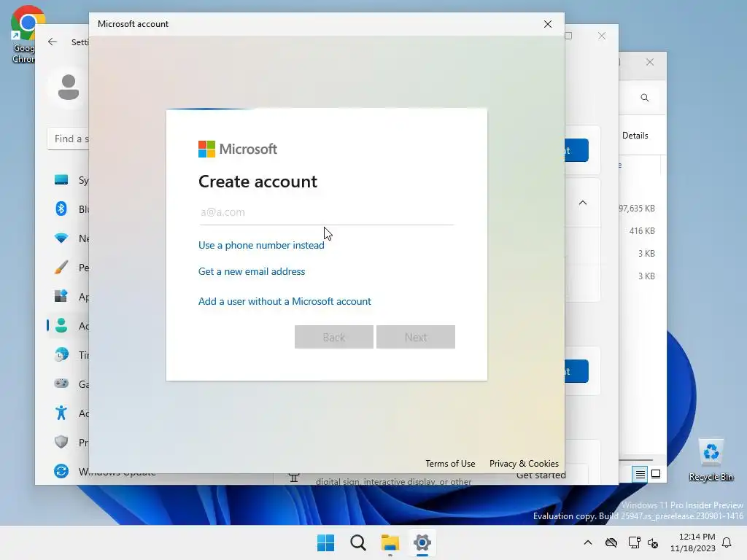Screen dimensions: 747x560
Task: Click the Settings user avatar picture
Action: [x=68, y=87]
